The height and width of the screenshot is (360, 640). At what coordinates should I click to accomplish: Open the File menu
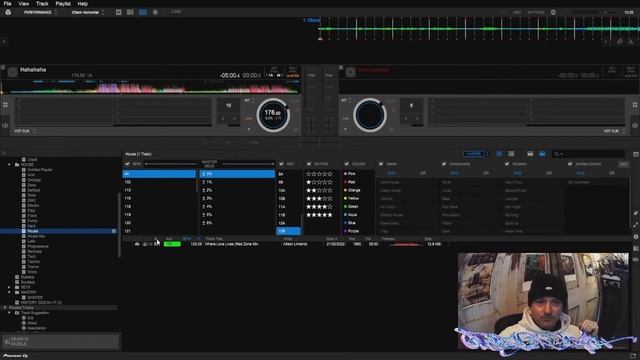tap(7, 4)
